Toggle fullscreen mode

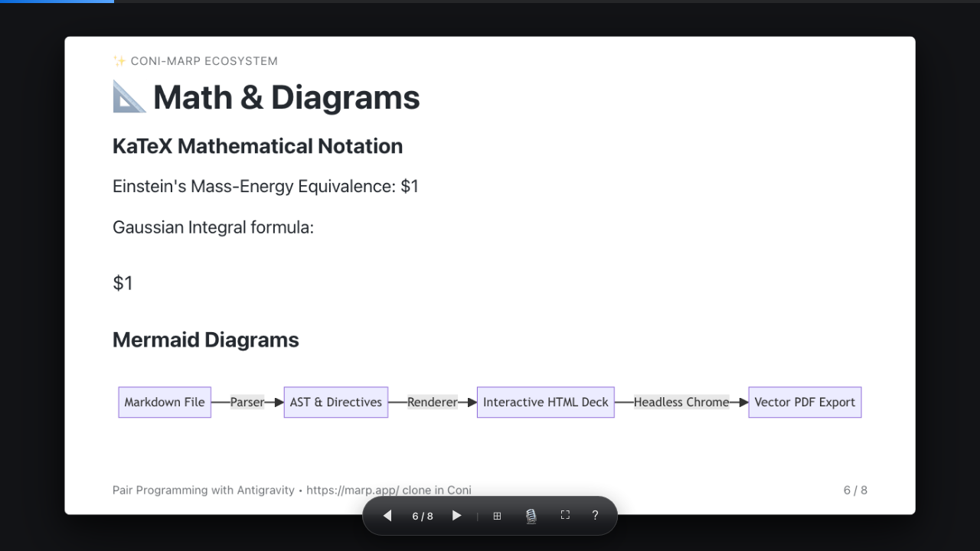[x=565, y=515]
